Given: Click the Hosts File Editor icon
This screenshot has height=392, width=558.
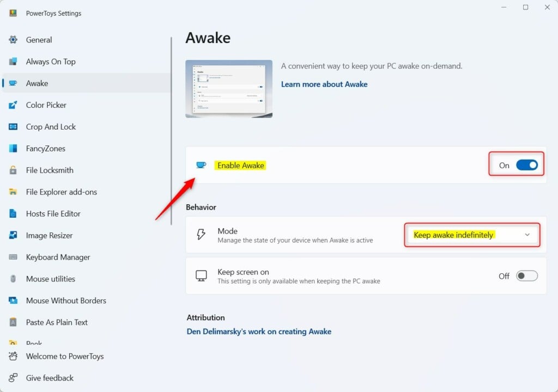Looking at the screenshot, I should tap(13, 213).
